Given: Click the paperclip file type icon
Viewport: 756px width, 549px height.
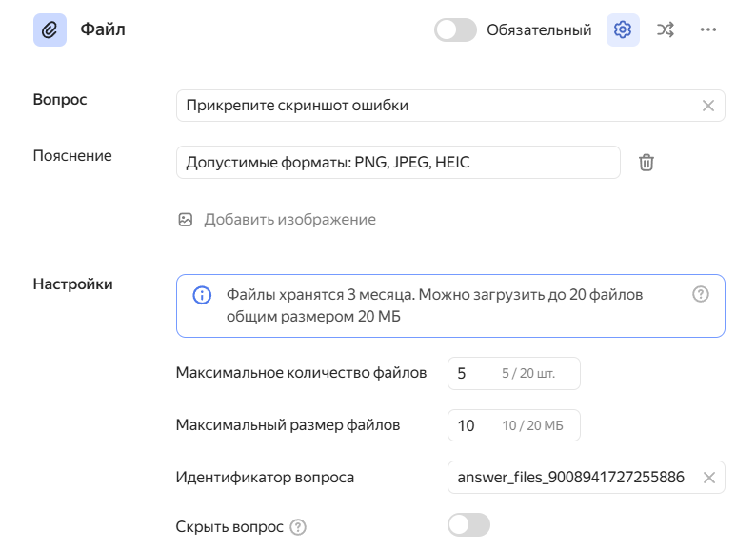Looking at the screenshot, I should (50, 30).
